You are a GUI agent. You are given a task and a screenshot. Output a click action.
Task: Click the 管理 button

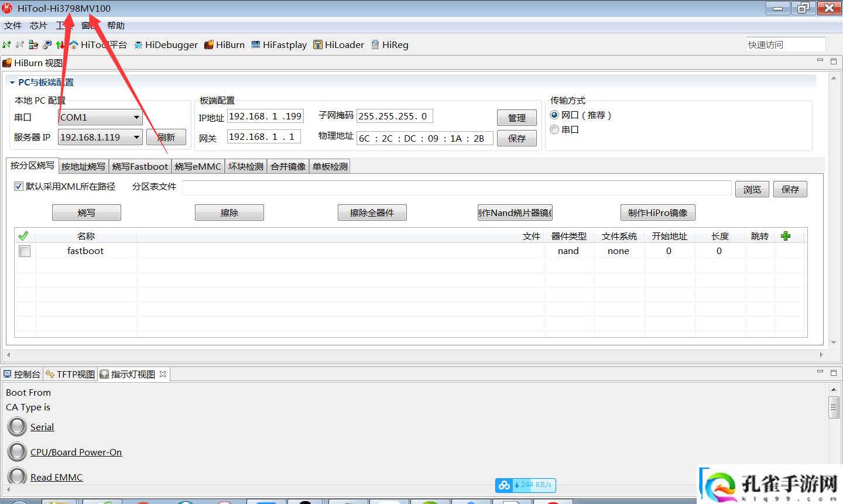517,118
